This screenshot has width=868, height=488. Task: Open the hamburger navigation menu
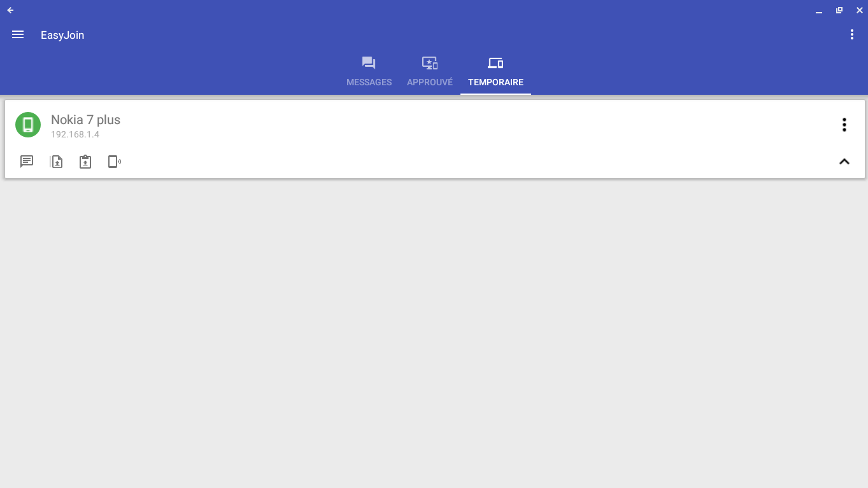point(18,35)
